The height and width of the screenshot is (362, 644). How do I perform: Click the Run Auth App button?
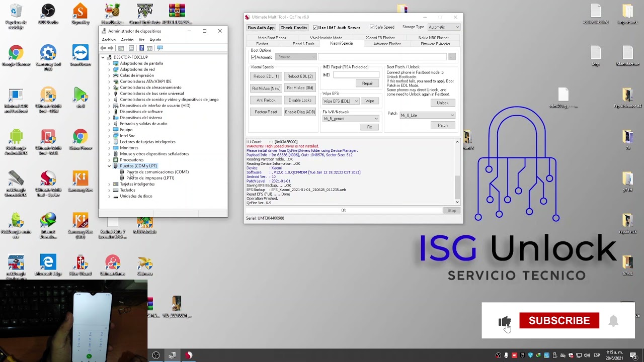[261, 28]
